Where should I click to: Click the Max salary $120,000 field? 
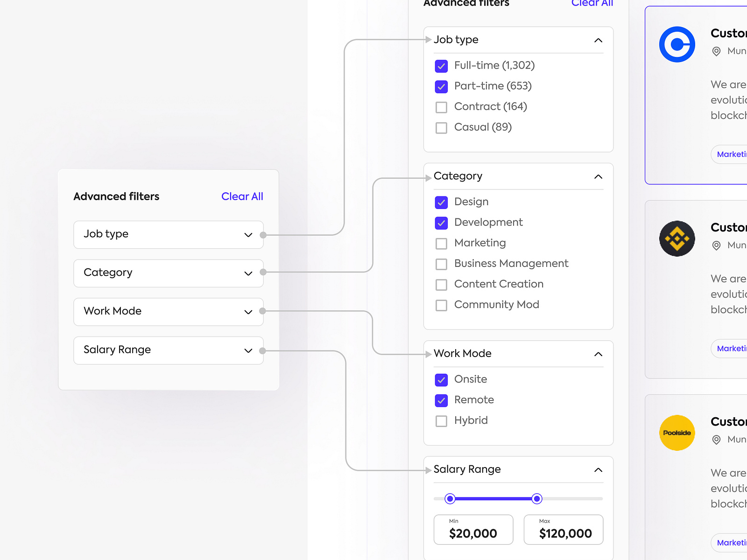(x=564, y=529)
